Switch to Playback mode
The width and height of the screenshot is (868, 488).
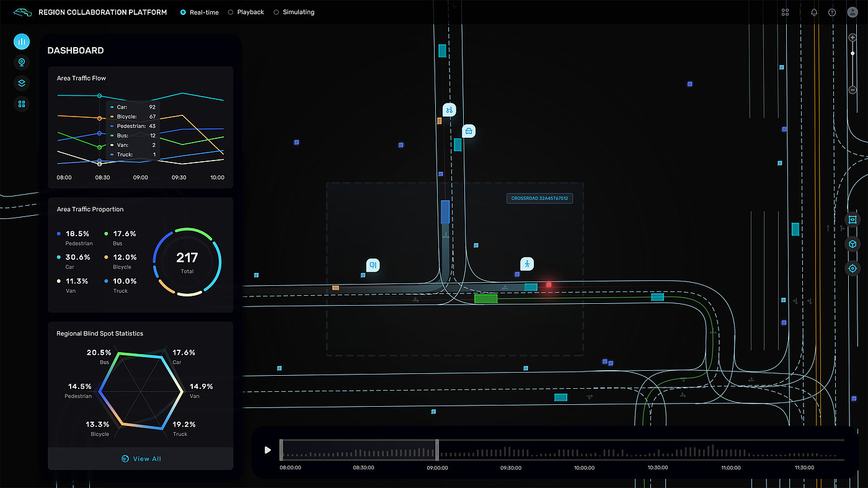click(231, 12)
